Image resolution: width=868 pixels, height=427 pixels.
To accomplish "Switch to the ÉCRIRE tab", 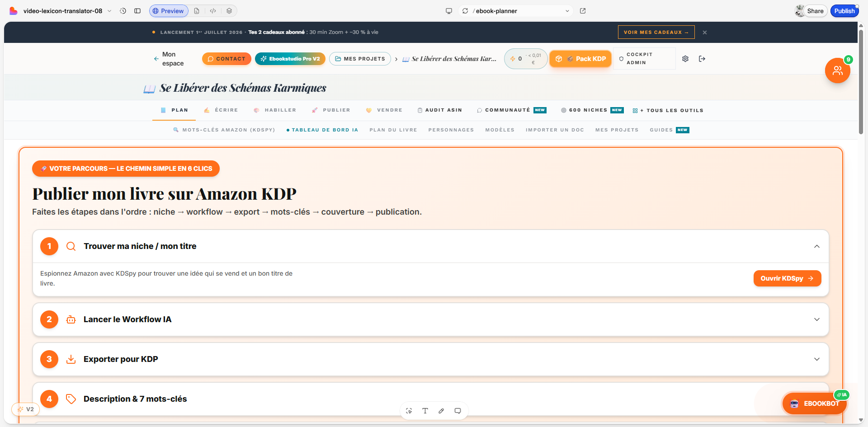I will [221, 110].
